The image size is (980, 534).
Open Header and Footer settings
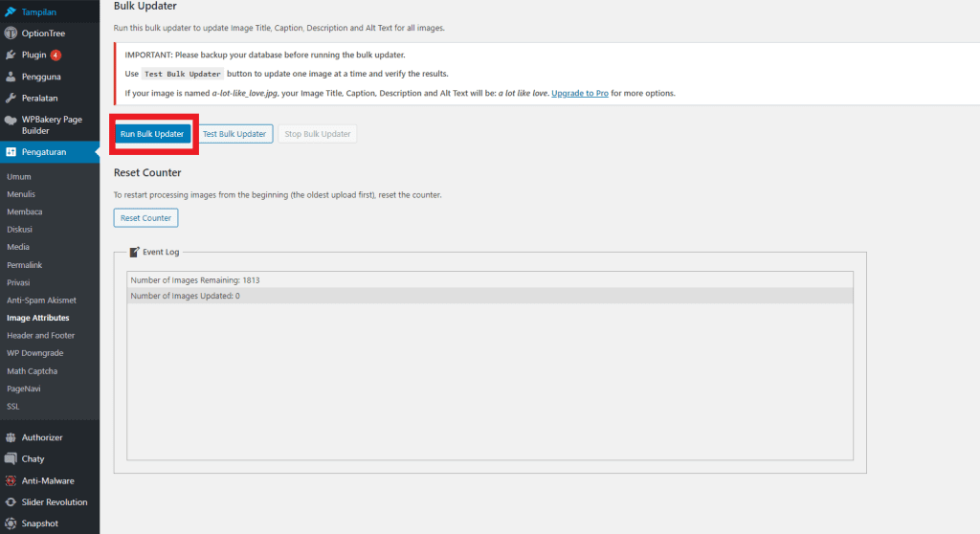40,335
